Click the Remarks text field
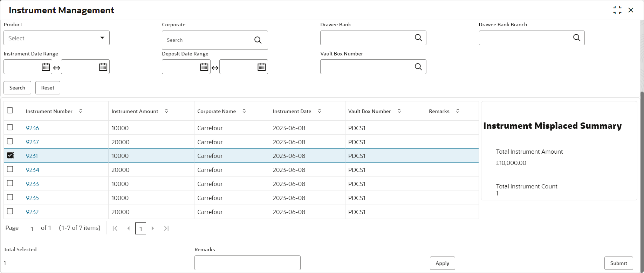 [247, 263]
